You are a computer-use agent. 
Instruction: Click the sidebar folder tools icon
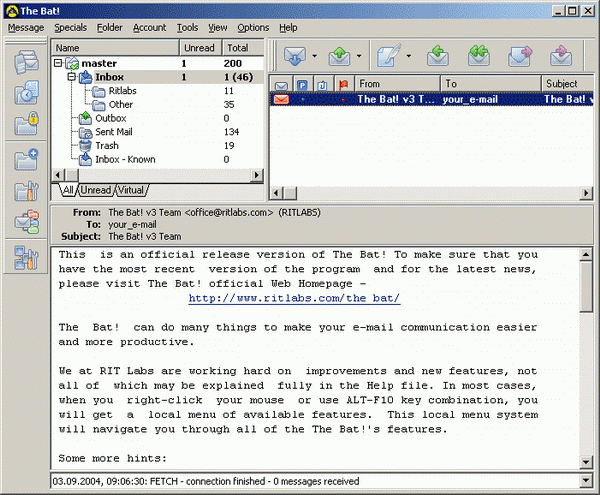point(26,191)
